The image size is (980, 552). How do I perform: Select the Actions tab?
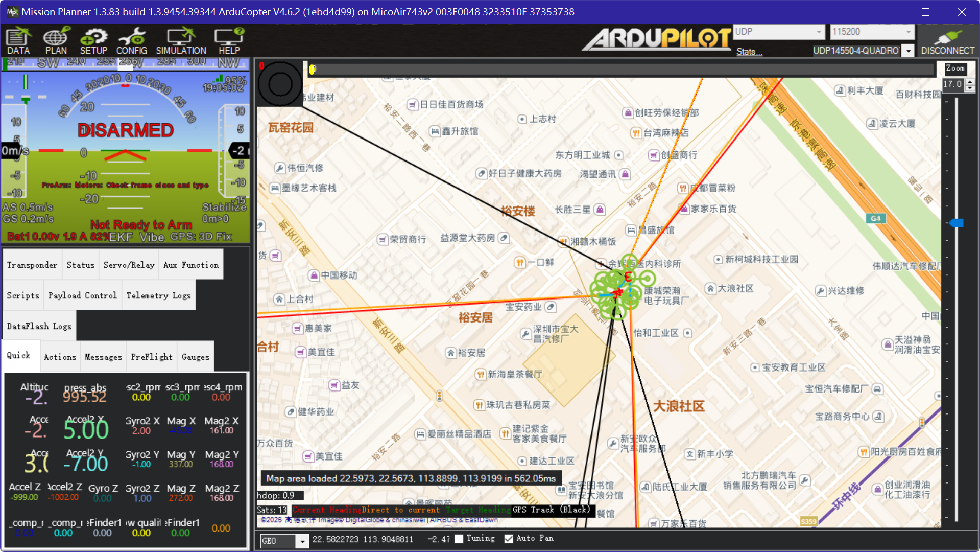click(x=60, y=357)
